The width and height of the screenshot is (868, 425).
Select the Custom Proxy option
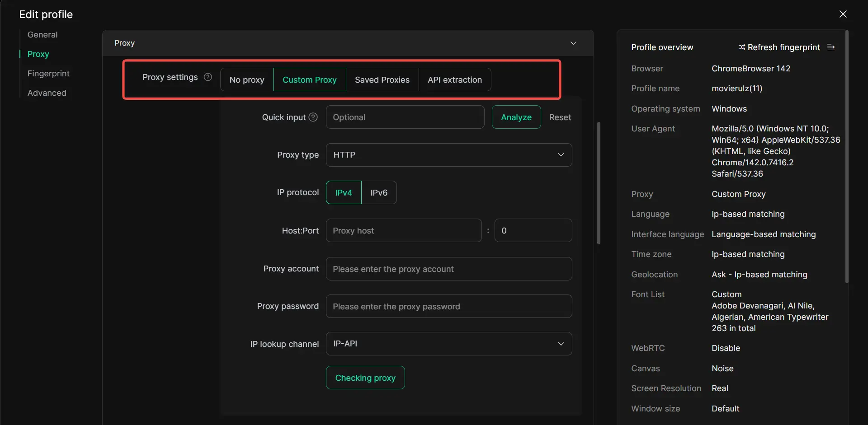coord(310,80)
